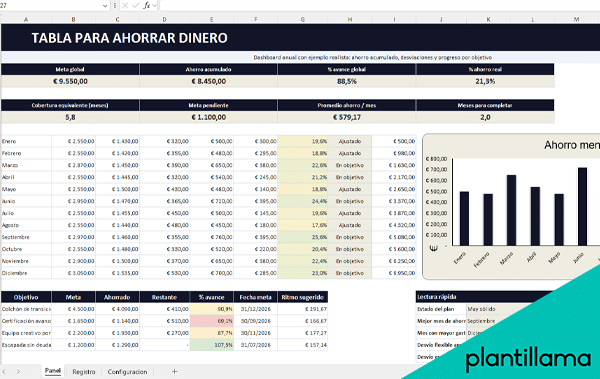Image resolution: width=600 pixels, height=379 pixels.
Task: Click the Marzo bar in the chart
Action: [512, 210]
